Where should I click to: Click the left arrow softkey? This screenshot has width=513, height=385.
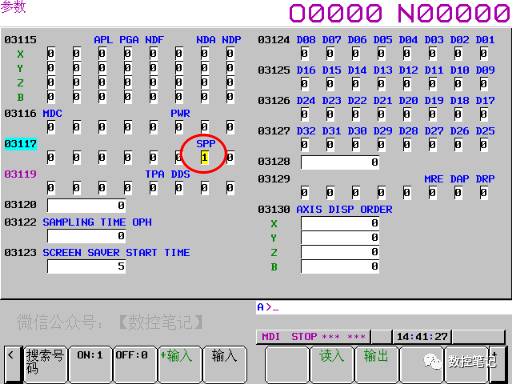click(x=13, y=364)
